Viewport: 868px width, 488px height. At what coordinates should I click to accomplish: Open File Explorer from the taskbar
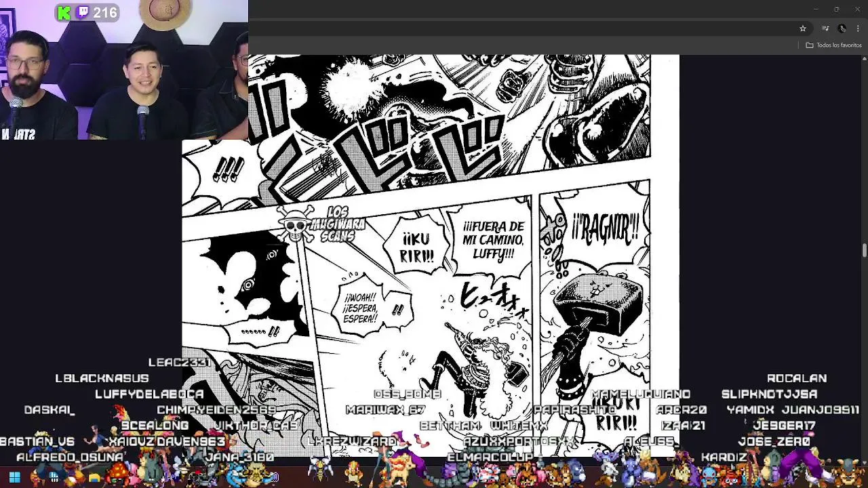[94, 478]
